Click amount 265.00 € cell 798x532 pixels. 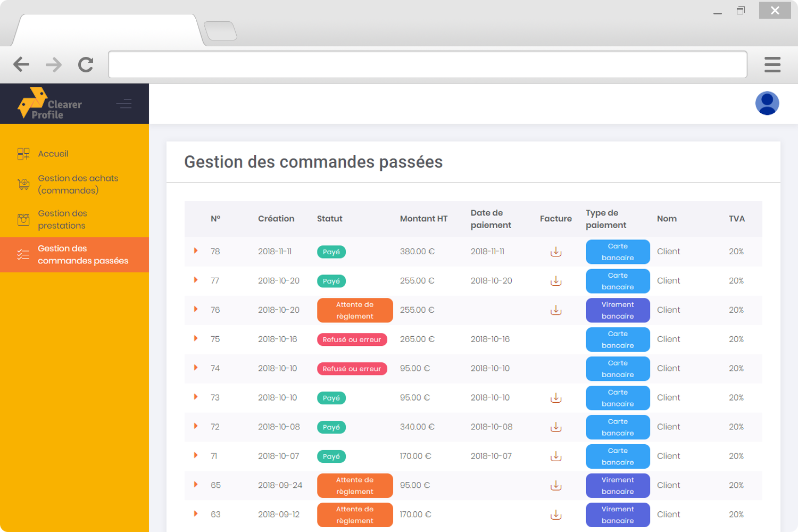pyautogui.click(x=418, y=339)
